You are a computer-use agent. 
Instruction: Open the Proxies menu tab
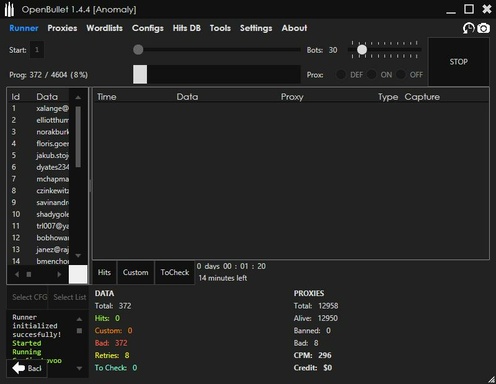click(62, 28)
